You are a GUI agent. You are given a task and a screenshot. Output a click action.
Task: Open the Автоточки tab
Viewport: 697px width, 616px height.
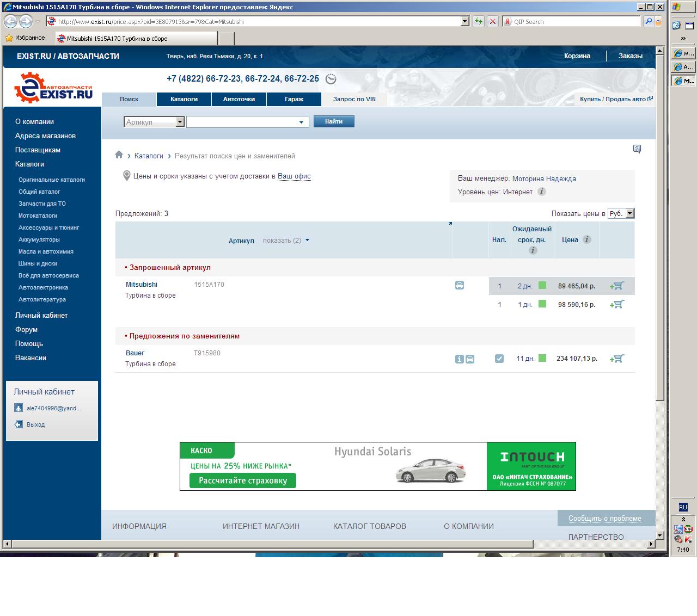click(239, 99)
